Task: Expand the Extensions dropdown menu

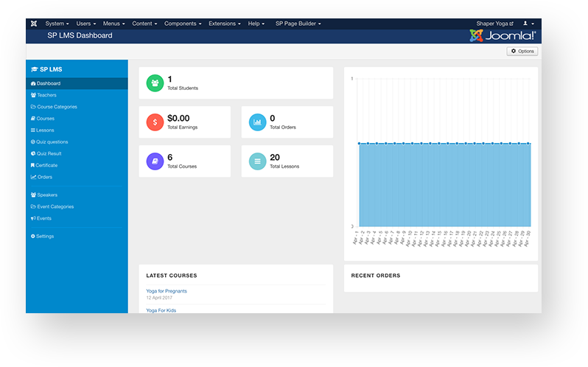Action: click(225, 24)
